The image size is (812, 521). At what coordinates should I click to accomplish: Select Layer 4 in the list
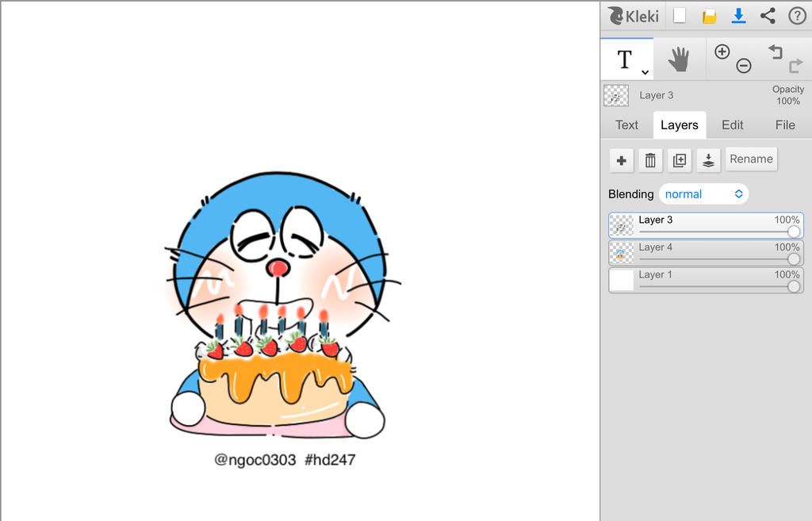click(706, 253)
